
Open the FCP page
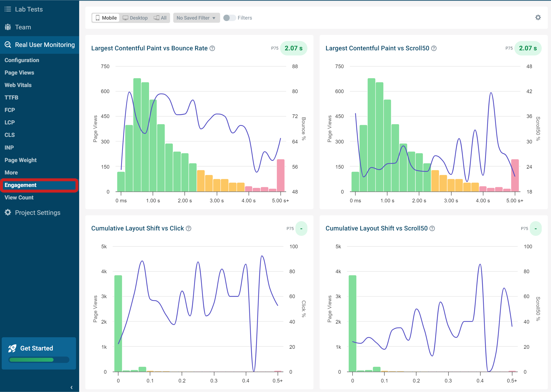point(10,110)
